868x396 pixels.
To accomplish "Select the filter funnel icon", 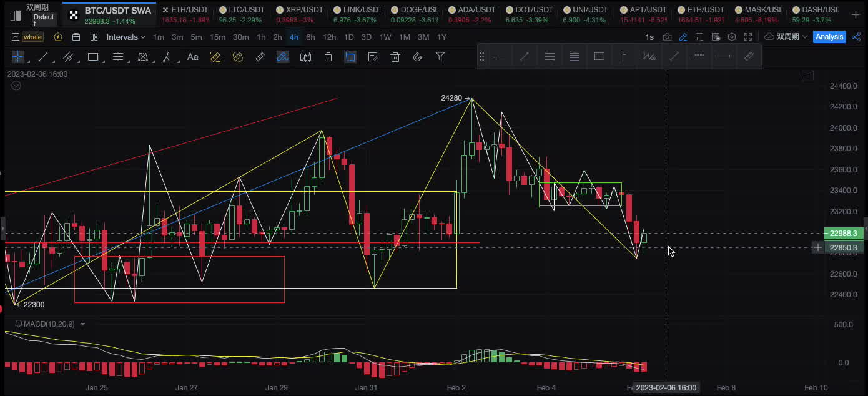I will (440, 57).
